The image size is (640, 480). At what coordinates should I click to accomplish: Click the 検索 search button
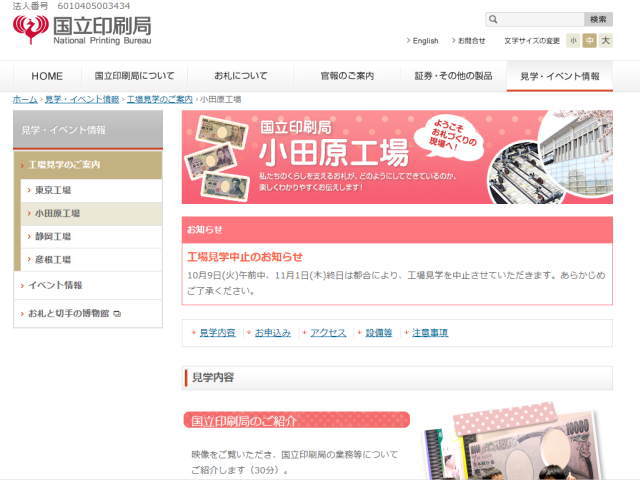tap(598, 19)
